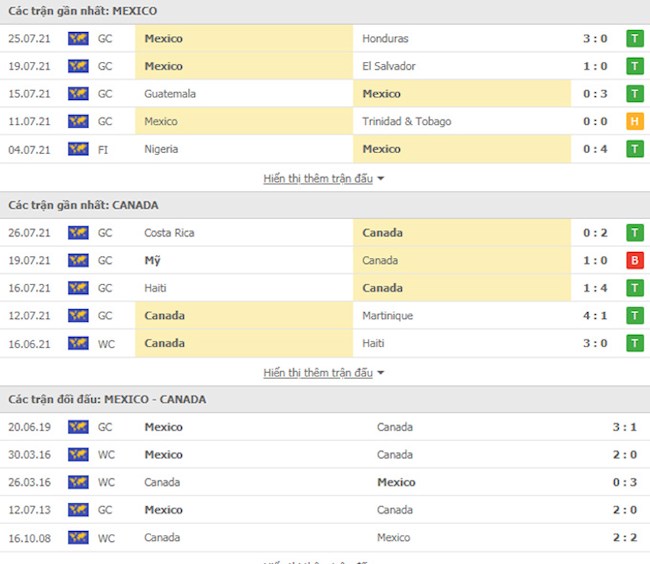
Task: Expand more matches under Canada recent games
Action: tap(324, 372)
